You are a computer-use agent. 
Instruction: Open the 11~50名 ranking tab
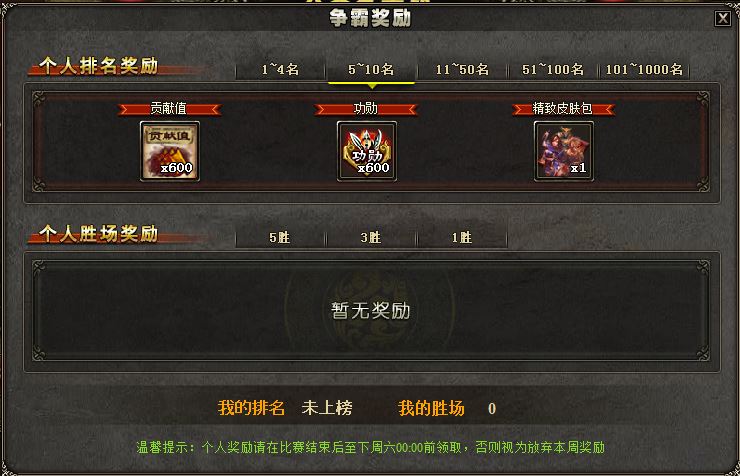coord(462,70)
